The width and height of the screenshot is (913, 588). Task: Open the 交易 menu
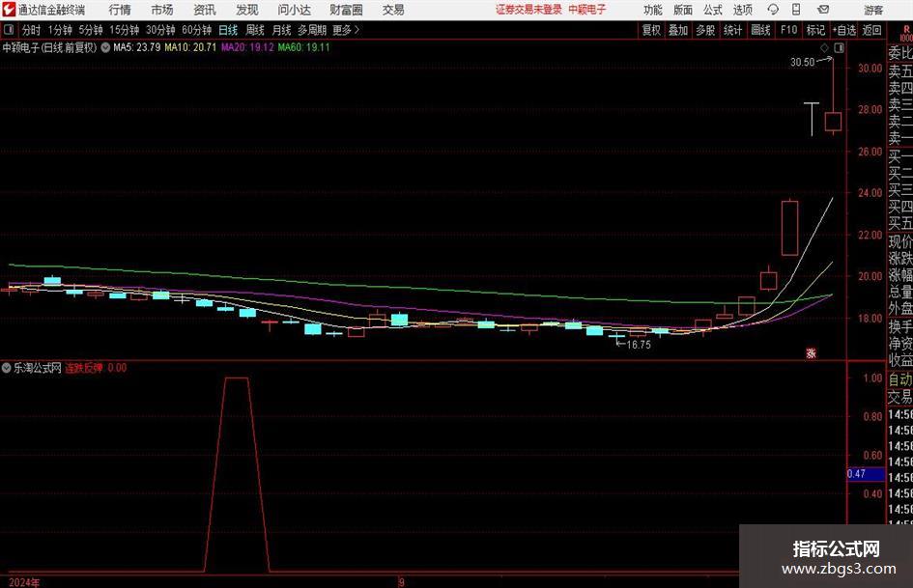[x=393, y=10]
